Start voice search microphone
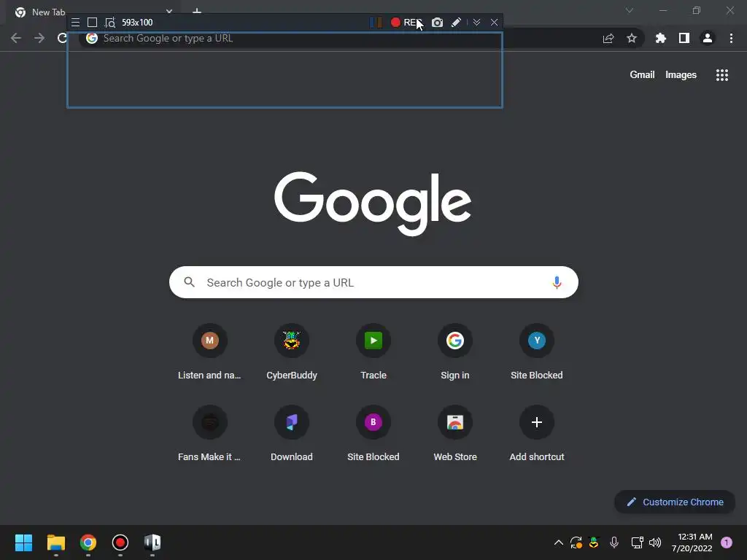This screenshot has height=560, width=747. coord(557,282)
